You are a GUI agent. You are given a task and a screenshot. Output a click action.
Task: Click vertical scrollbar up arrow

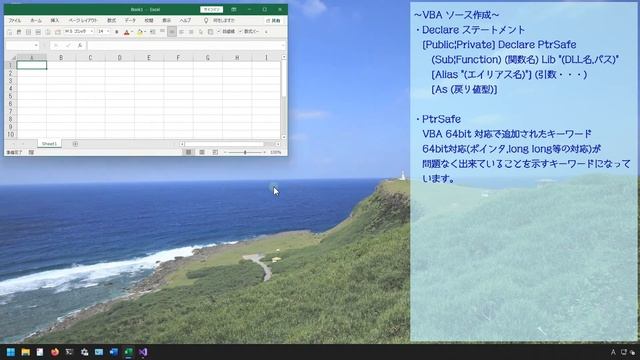tap(284, 57)
